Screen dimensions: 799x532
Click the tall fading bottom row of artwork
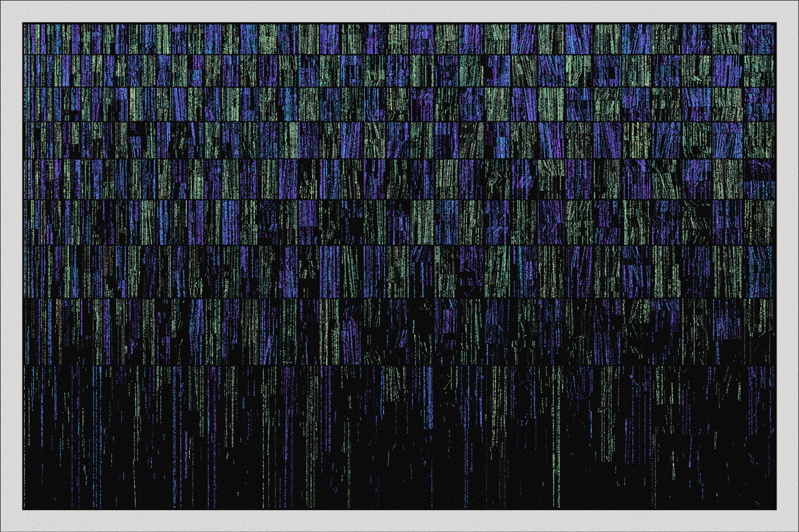(399, 437)
